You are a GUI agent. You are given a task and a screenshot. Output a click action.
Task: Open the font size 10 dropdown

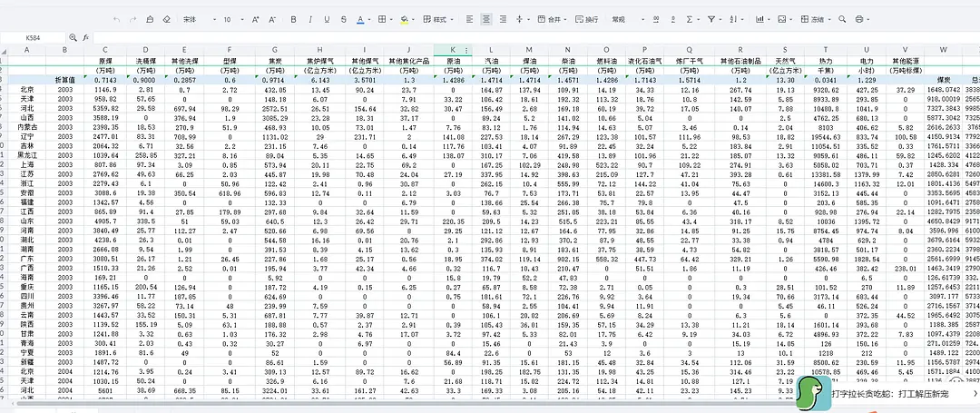[x=234, y=19]
